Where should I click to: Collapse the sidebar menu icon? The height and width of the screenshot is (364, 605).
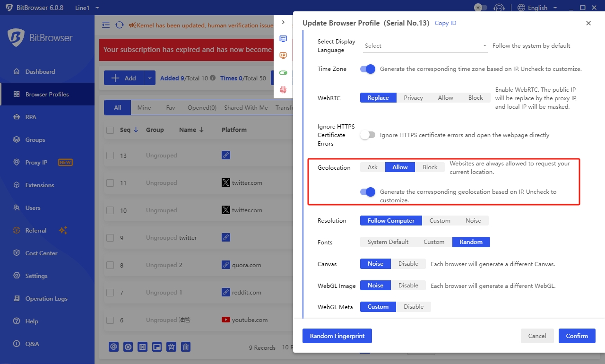click(x=106, y=25)
